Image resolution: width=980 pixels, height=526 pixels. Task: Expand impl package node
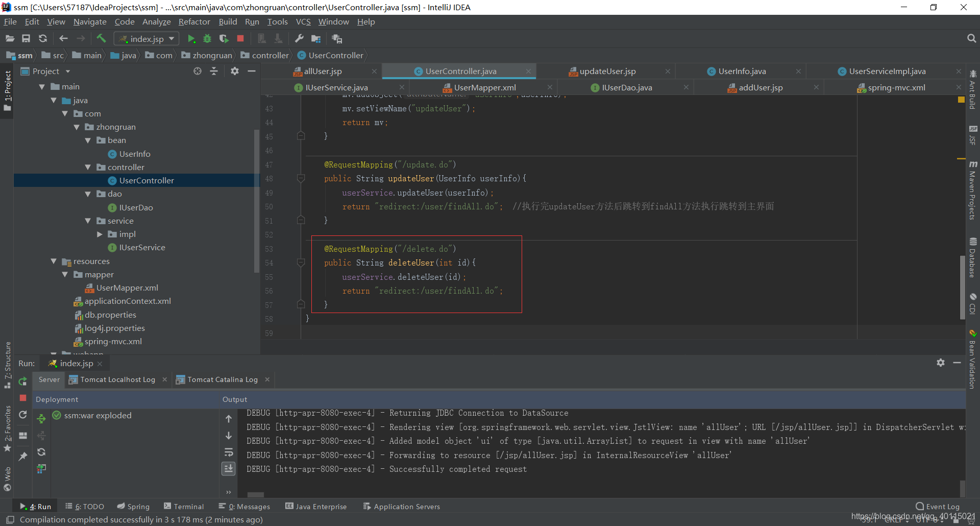pyautogui.click(x=100, y=234)
